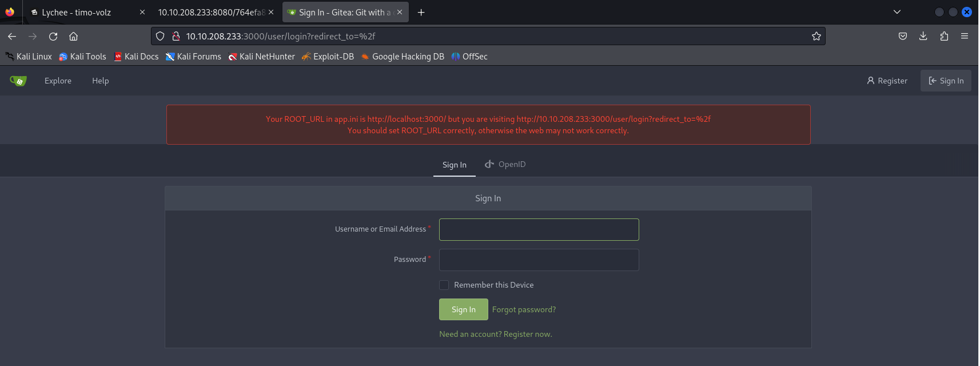Open the Google Hacking DB bookmark
This screenshot has height=366, width=980.
pyautogui.click(x=403, y=56)
